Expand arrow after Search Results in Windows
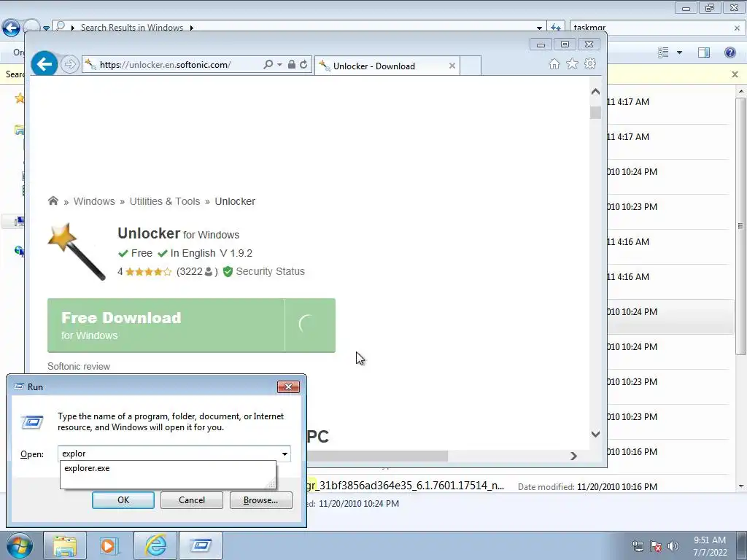The height and width of the screenshot is (560, 747). tap(192, 28)
